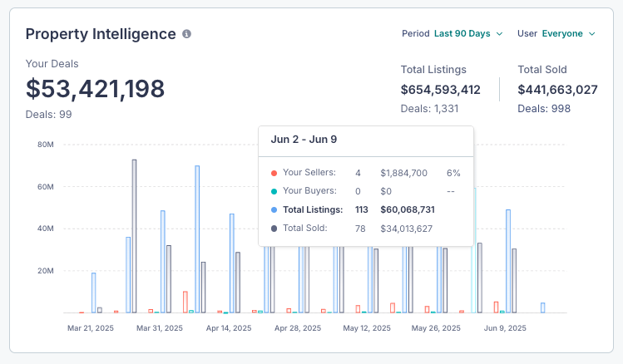Click the Mar 31, 2025 axis label
The height and width of the screenshot is (364, 623).
160,328
